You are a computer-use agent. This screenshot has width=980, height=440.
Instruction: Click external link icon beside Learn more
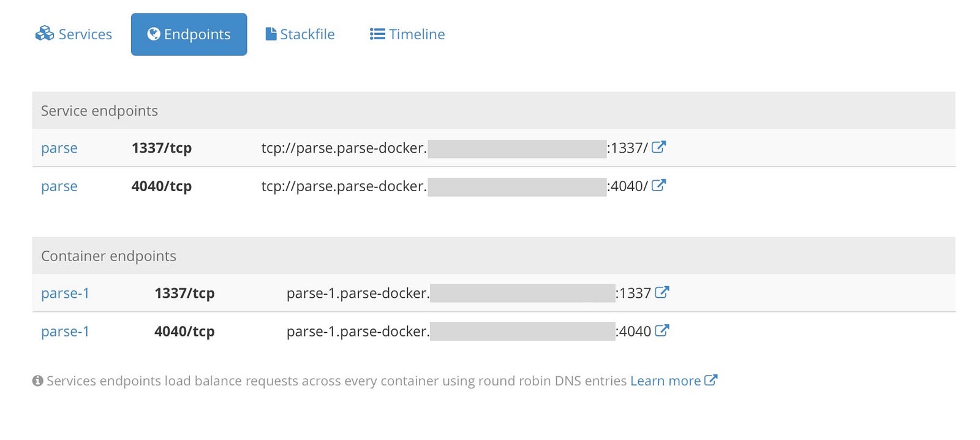710,380
